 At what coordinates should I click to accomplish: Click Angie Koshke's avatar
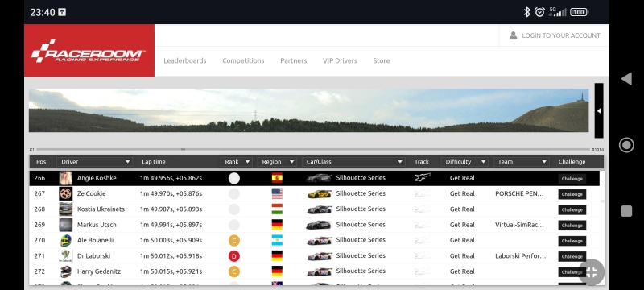(66, 178)
